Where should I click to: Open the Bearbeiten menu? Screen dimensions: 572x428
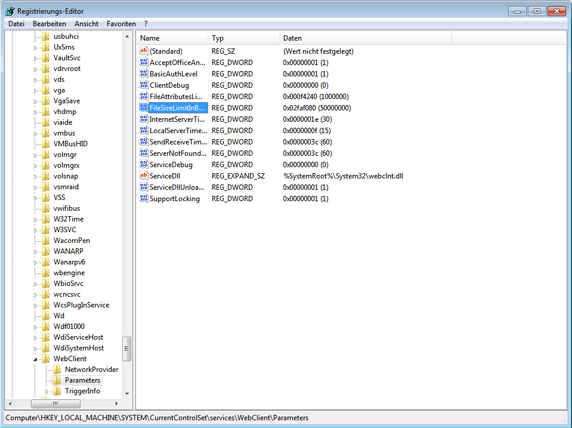[x=49, y=24]
